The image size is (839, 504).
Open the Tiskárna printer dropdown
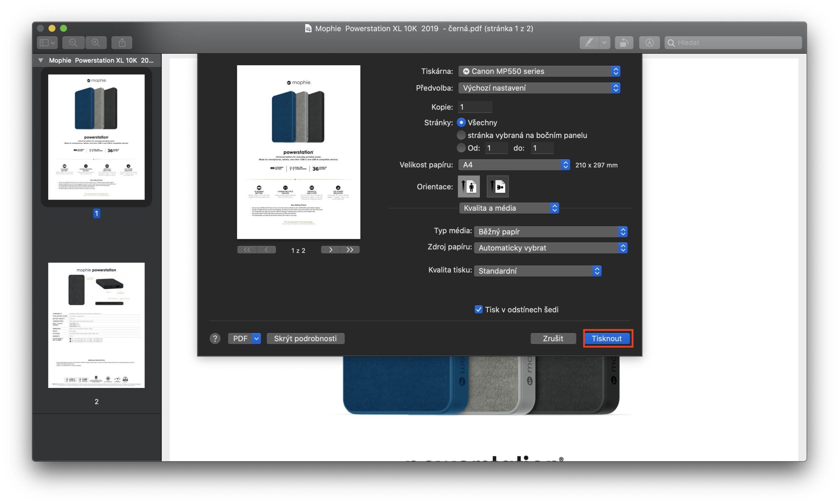[539, 71]
